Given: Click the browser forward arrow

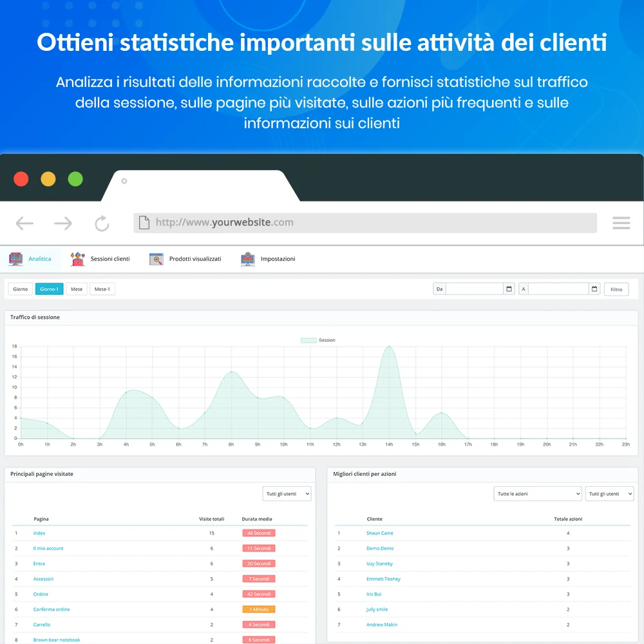Looking at the screenshot, I should (63, 223).
